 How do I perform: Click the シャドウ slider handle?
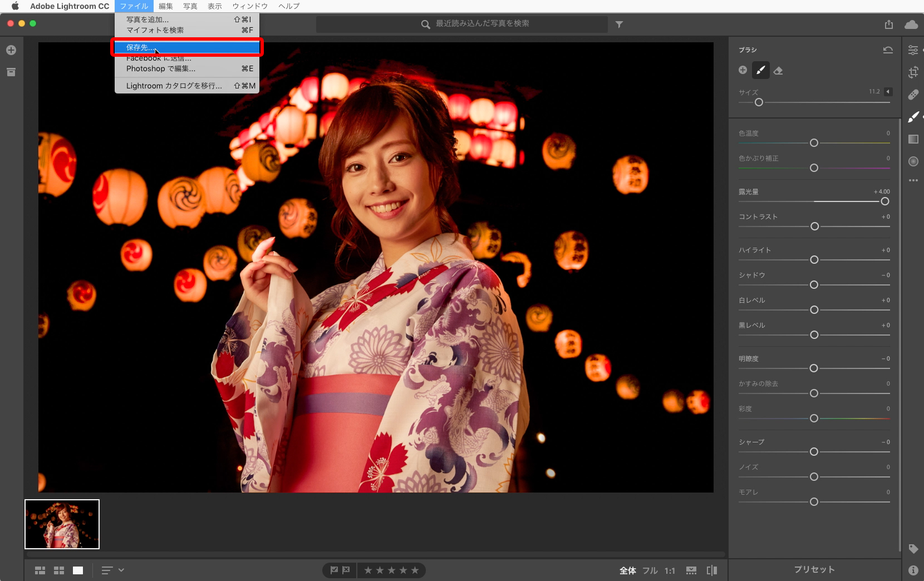(814, 285)
